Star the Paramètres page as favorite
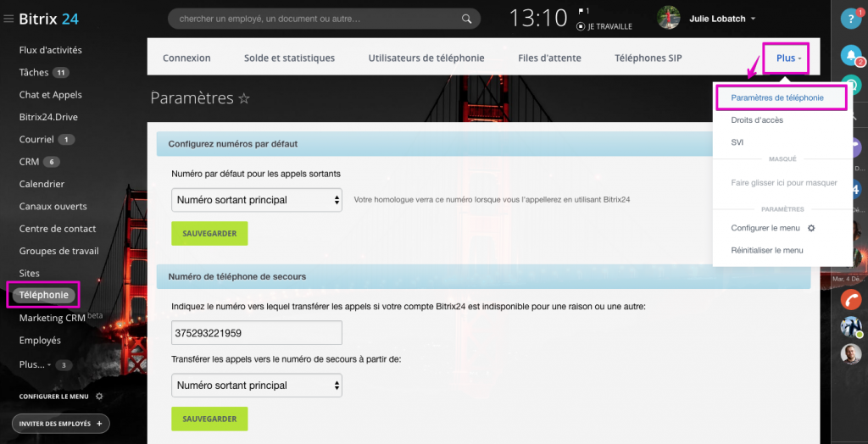Image resolution: width=868 pixels, height=444 pixels. tap(244, 98)
